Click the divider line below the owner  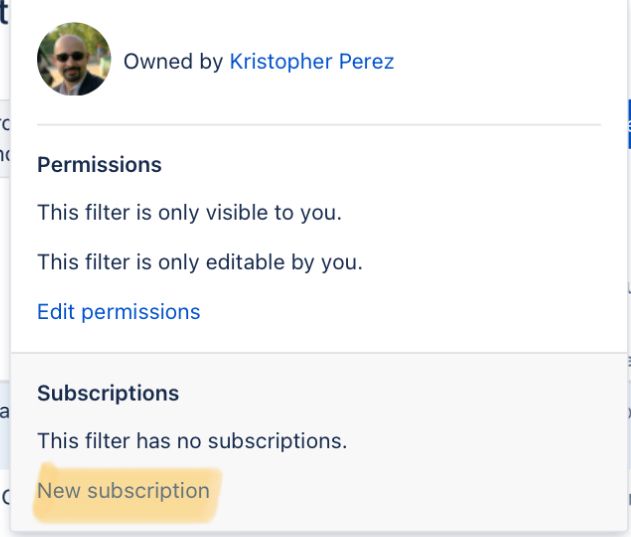click(319, 125)
